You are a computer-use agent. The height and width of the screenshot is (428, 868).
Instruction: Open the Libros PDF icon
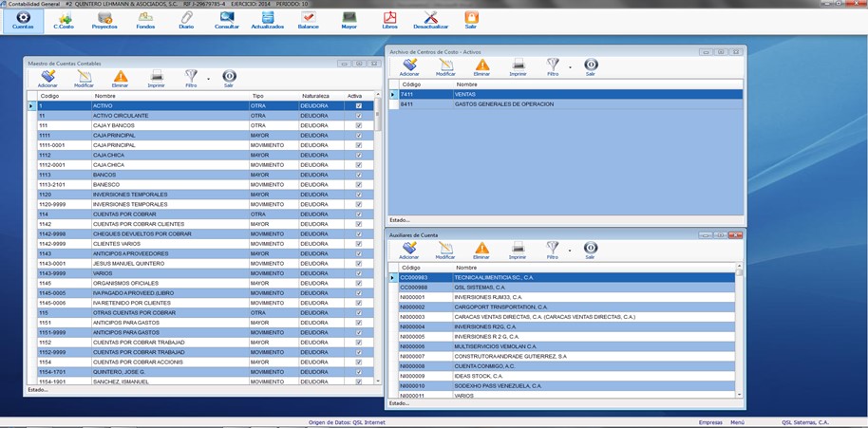point(389,21)
